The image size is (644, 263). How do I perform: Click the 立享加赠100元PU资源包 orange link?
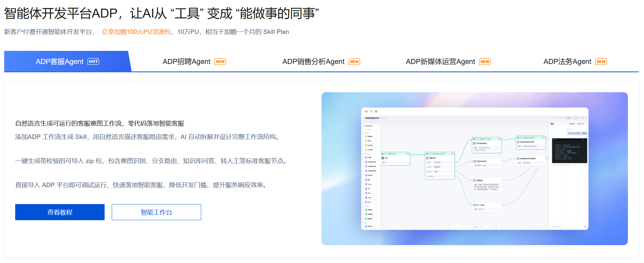pos(136,32)
